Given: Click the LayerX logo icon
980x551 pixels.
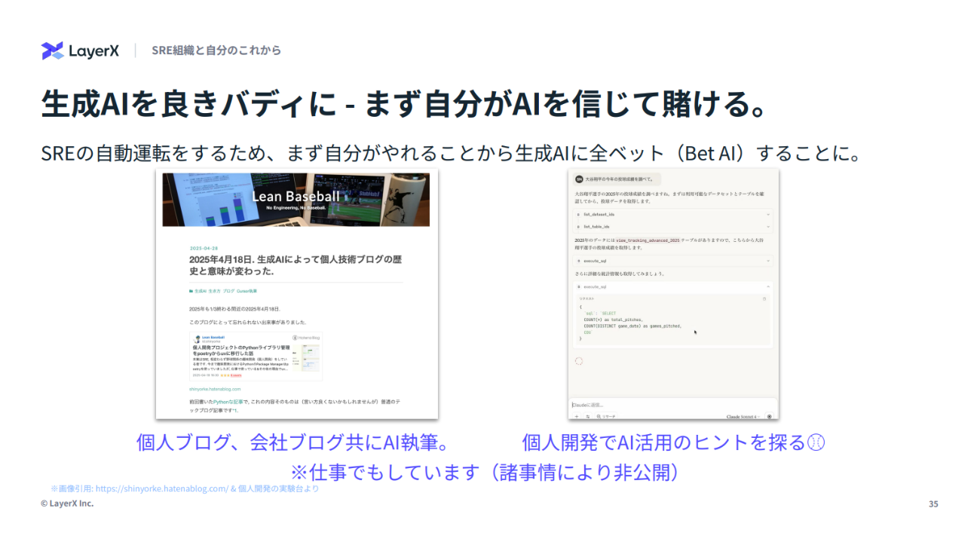Looking at the screenshot, I should coord(52,51).
